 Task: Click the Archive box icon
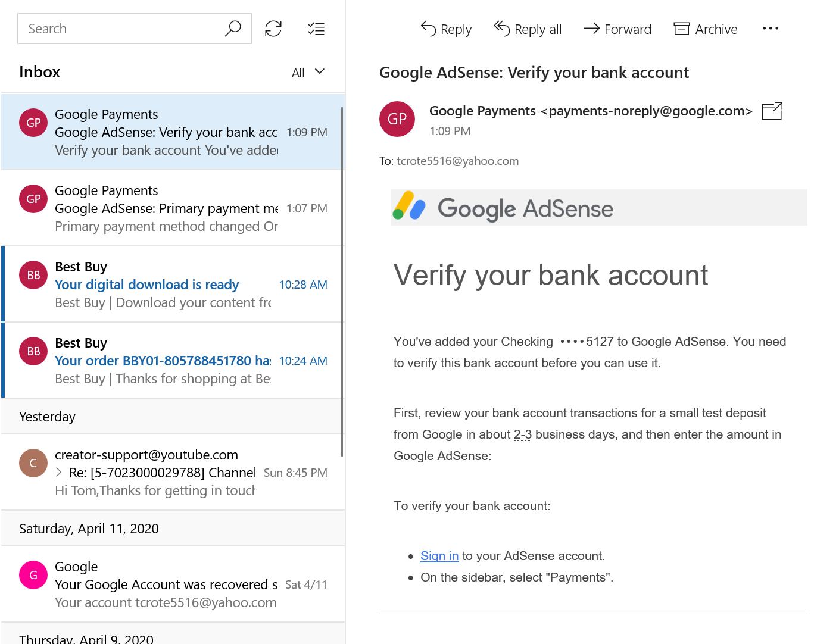pos(682,29)
